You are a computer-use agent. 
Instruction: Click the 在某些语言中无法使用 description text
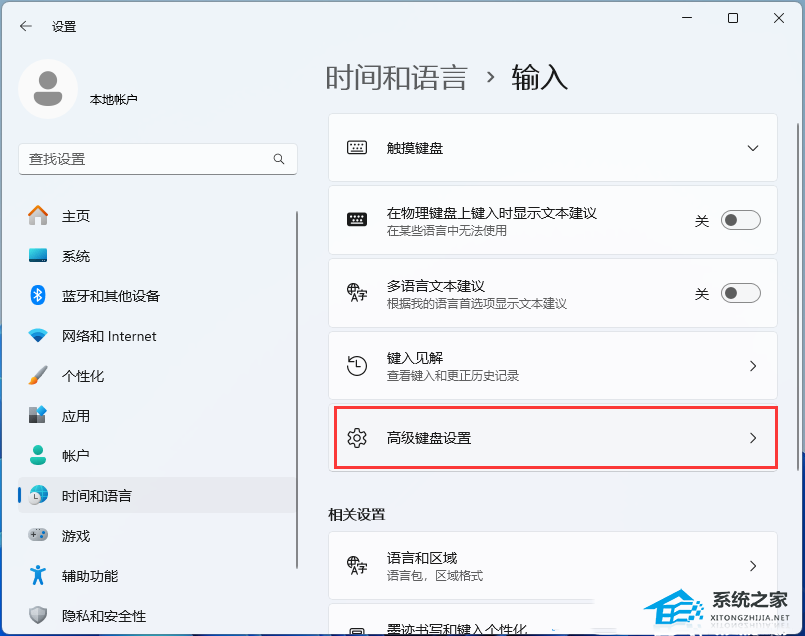[447, 230]
